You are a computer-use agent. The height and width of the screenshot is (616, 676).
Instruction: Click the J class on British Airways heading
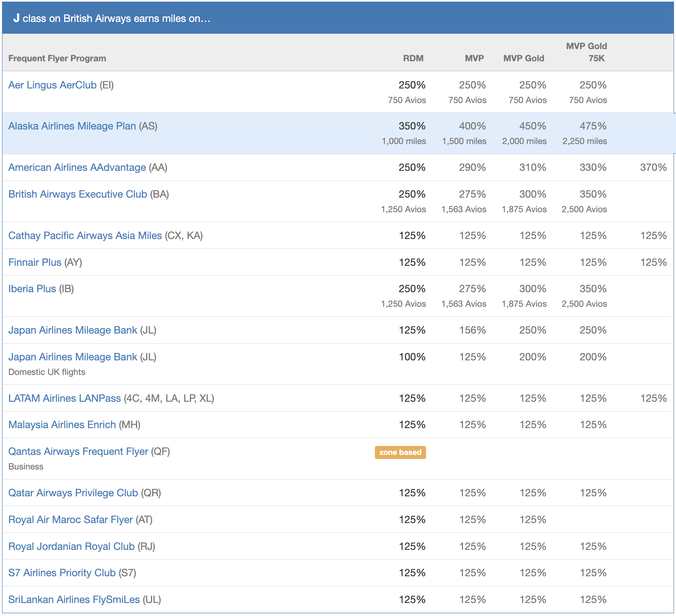pos(112,18)
